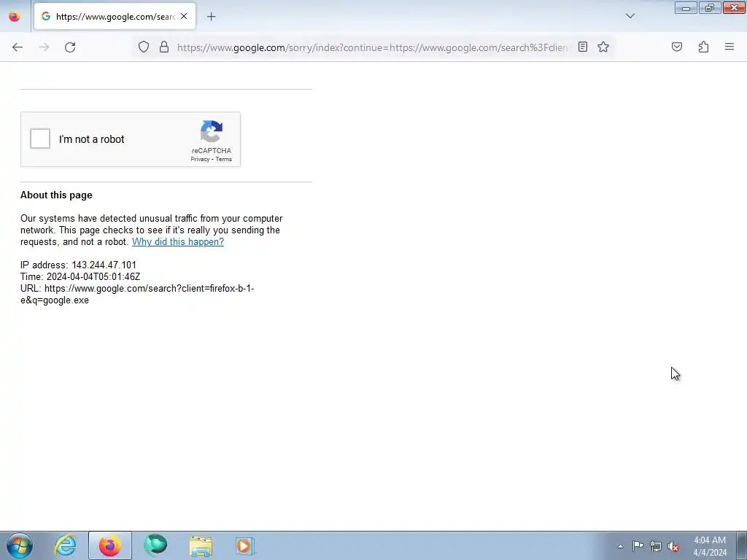The height and width of the screenshot is (560, 747).
Task: Open the Why did this happen? link
Action: [178, 242]
